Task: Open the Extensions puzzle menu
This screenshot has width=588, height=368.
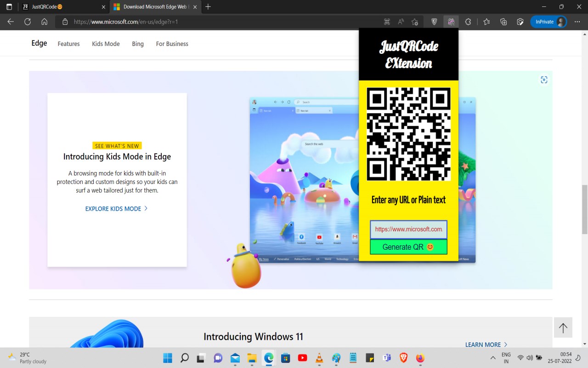Action: (468, 22)
